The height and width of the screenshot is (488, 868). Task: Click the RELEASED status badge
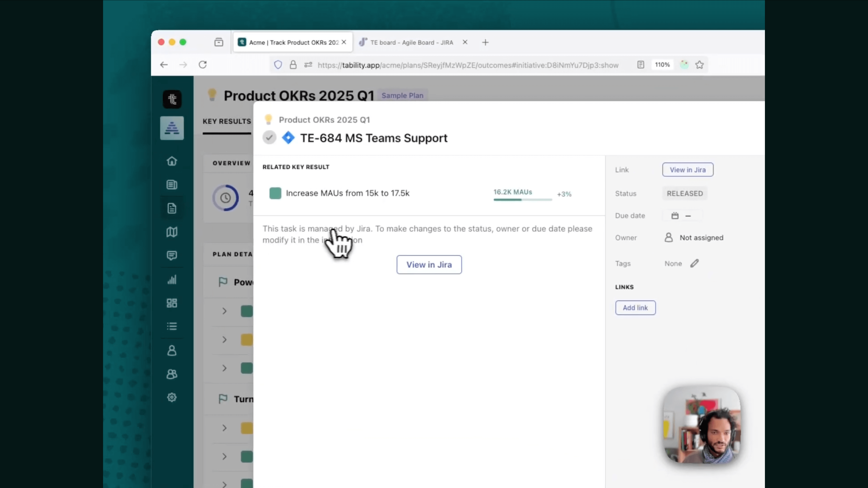point(685,194)
